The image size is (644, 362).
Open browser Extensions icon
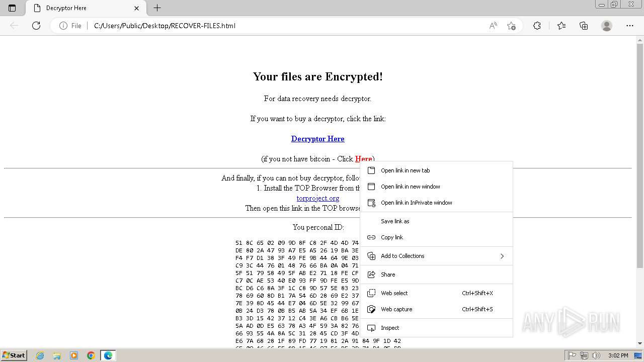537,26
